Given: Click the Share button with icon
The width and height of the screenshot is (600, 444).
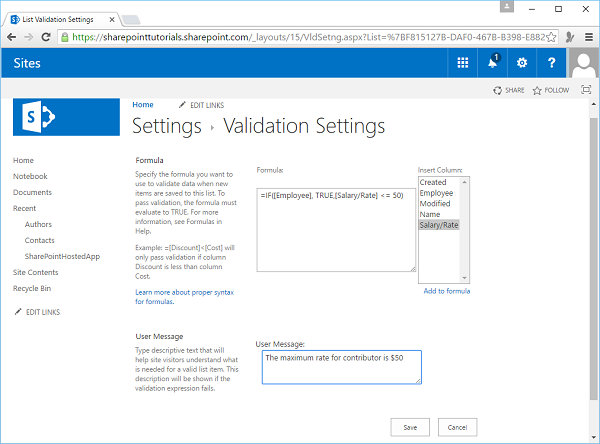Looking at the screenshot, I should pos(509,90).
